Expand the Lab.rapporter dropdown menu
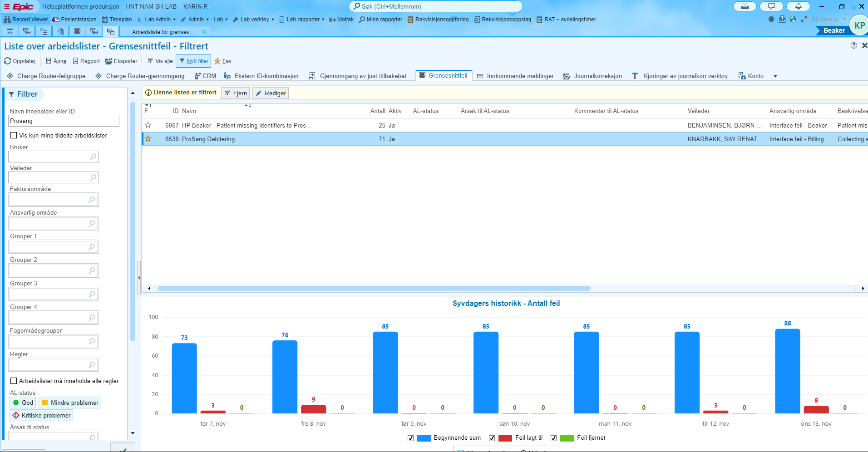Screen dimensions: 868x452 [x=302, y=20]
